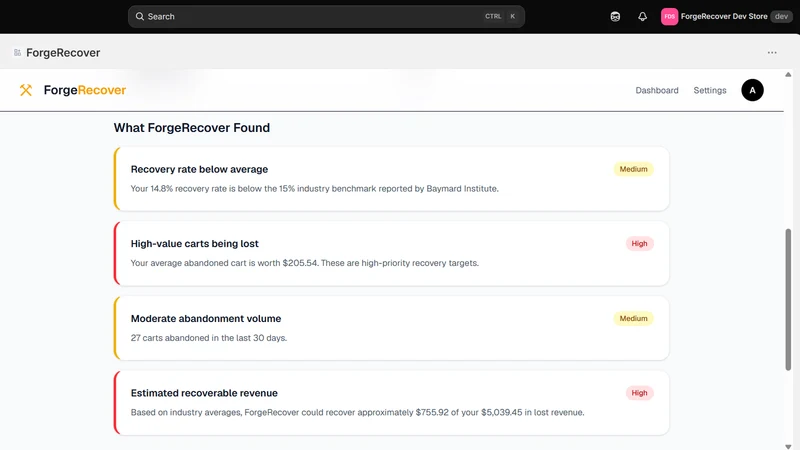Go to the Dashboard tab

657,90
